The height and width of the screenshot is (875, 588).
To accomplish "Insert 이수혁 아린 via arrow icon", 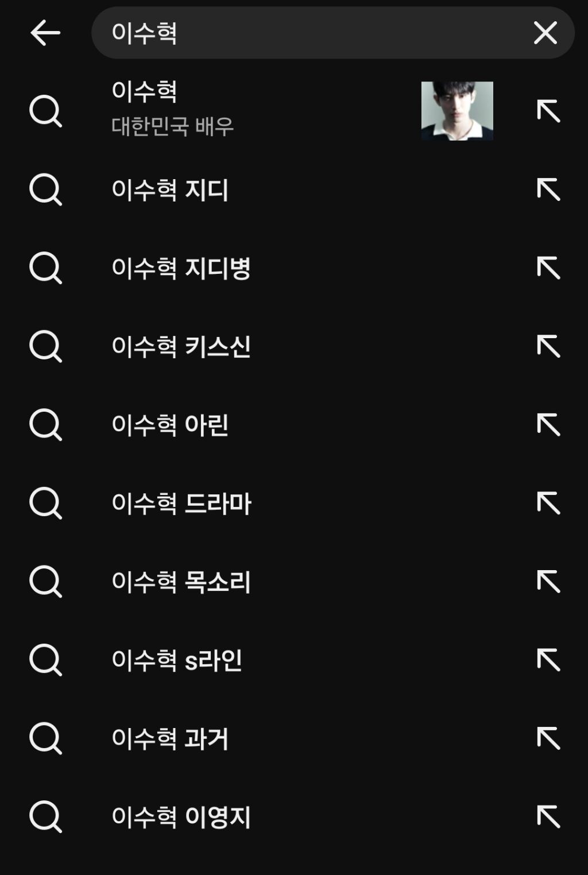I will click(548, 425).
